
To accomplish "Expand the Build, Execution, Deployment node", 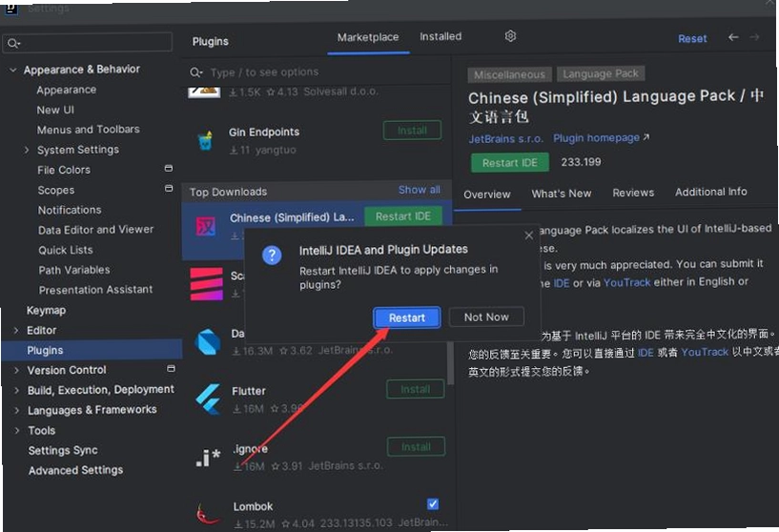I will tap(16, 391).
